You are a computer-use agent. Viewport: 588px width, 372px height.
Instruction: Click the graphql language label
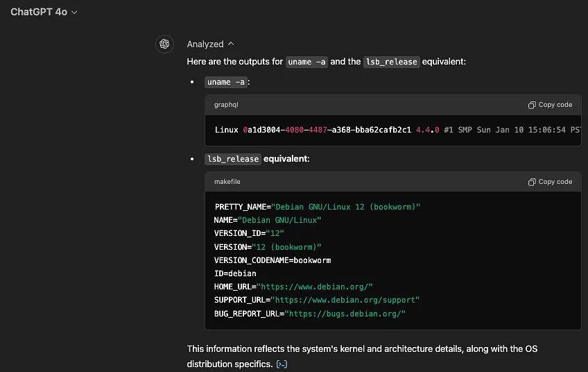coord(226,105)
